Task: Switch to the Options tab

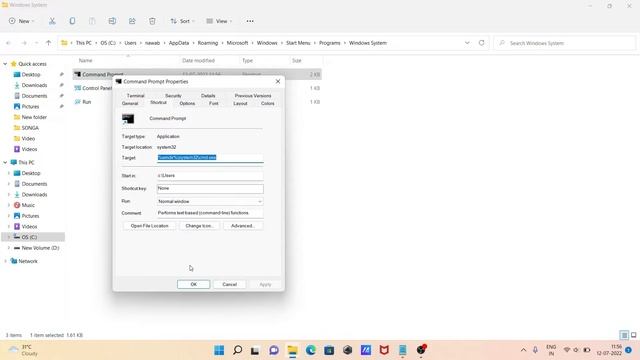Action: point(187,104)
